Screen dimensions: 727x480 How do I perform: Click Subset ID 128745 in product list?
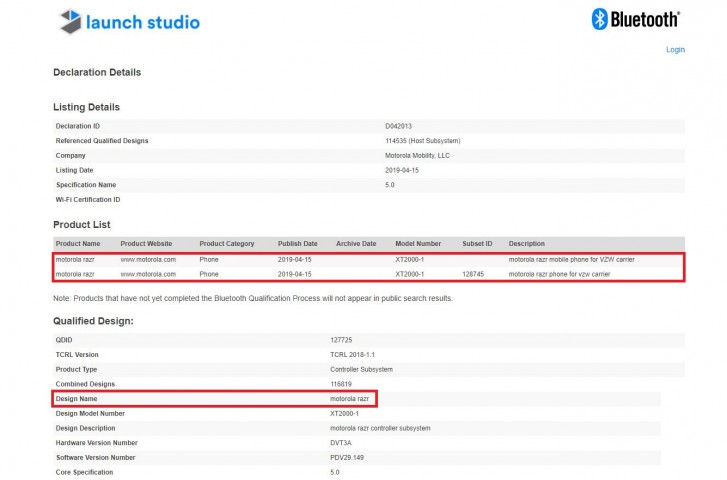[x=473, y=273]
